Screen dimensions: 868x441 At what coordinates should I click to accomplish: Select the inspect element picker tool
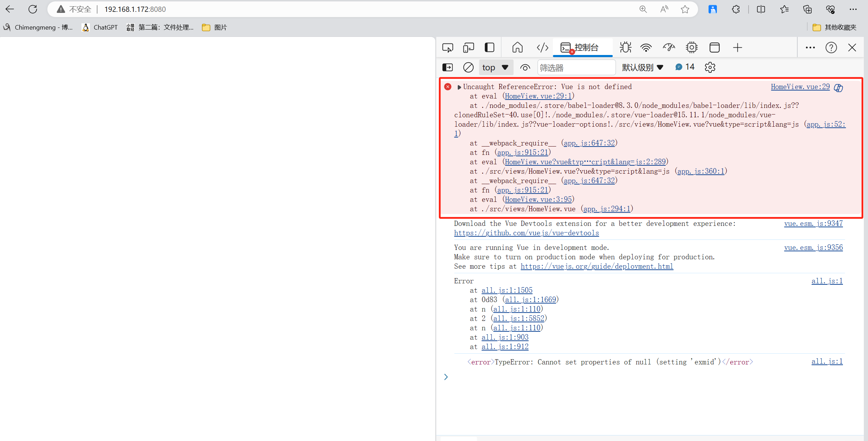click(448, 47)
